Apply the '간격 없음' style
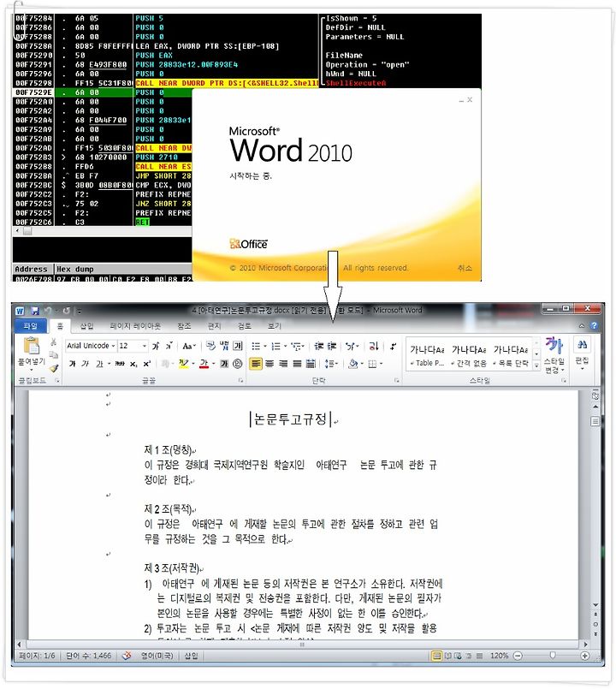 click(x=468, y=355)
